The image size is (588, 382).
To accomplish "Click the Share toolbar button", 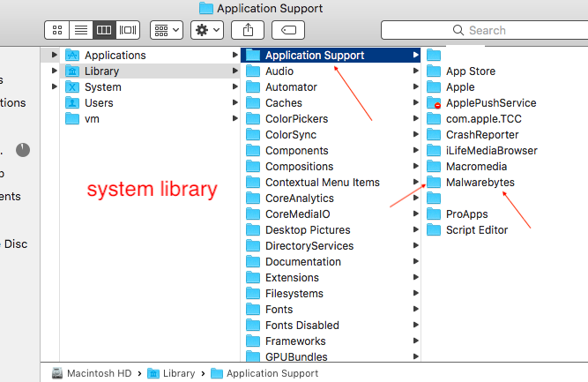I will [248, 30].
